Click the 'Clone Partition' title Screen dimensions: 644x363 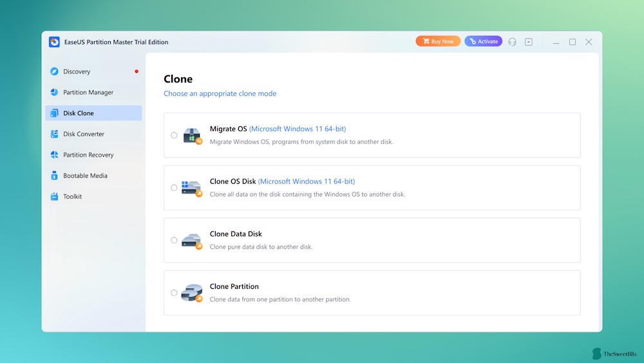click(x=234, y=286)
